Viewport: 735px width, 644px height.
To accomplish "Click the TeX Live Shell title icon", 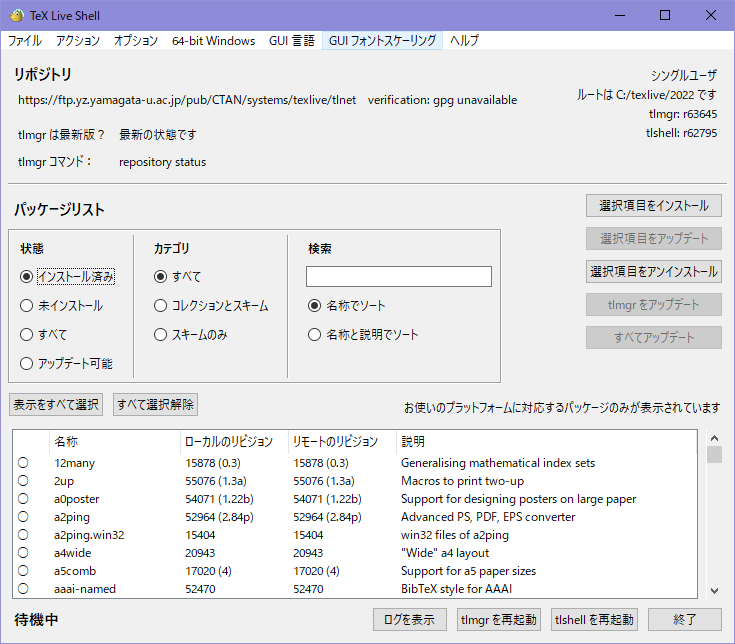I will [17, 15].
